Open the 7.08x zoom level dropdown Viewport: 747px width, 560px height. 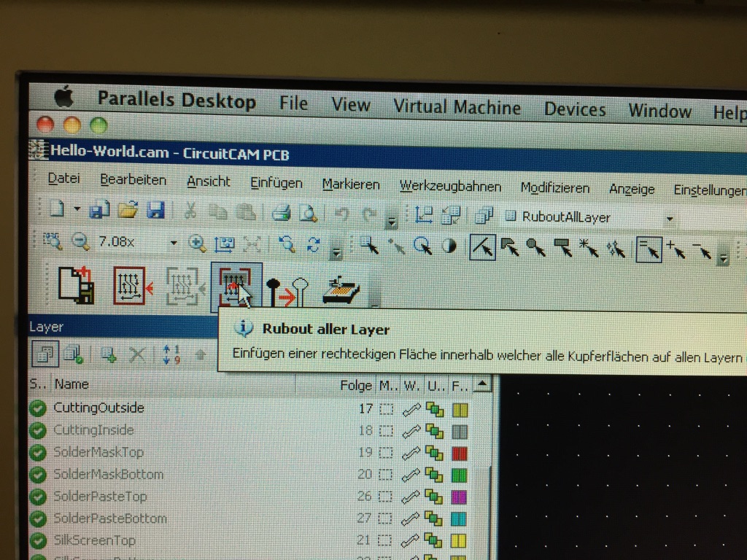tap(174, 243)
